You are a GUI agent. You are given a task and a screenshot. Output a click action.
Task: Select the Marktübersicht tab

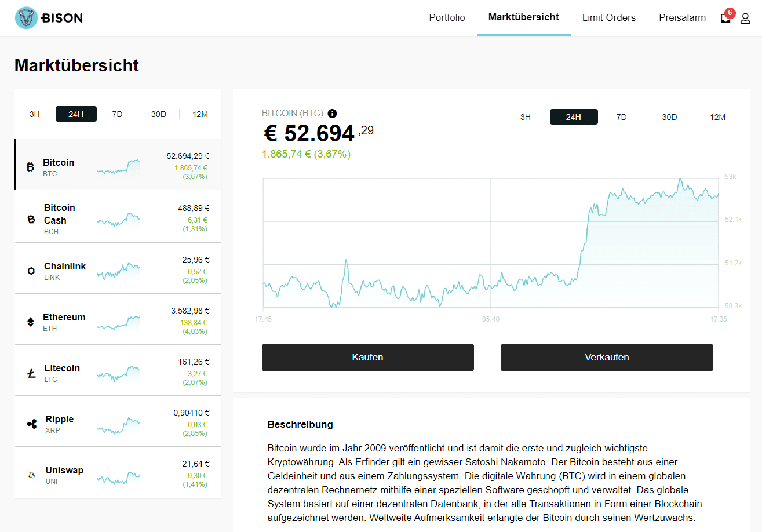coord(524,17)
